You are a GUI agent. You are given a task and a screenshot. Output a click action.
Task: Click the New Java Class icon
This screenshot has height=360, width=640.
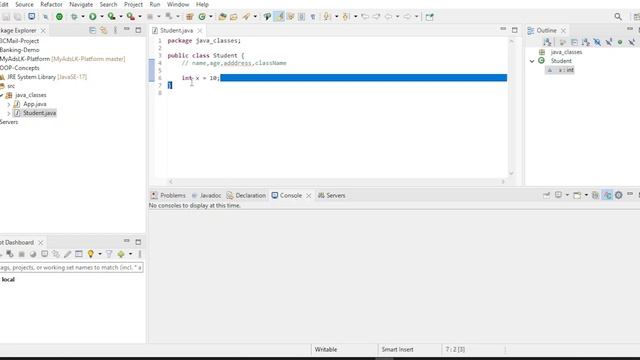(202, 17)
